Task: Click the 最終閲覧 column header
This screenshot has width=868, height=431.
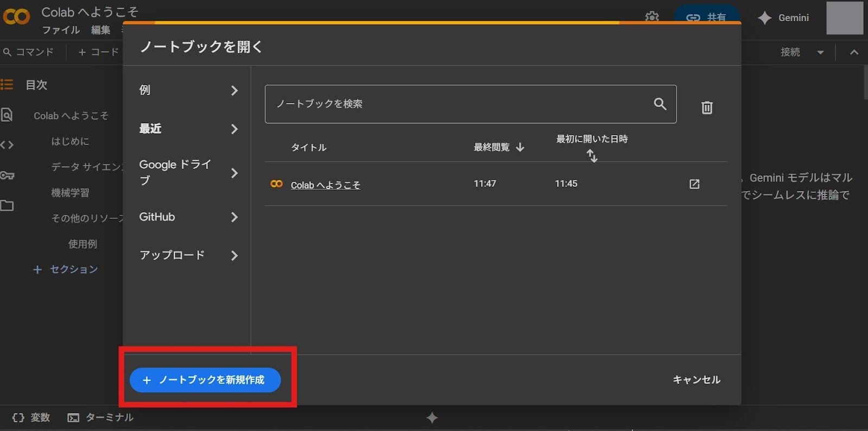Action: 492,147
